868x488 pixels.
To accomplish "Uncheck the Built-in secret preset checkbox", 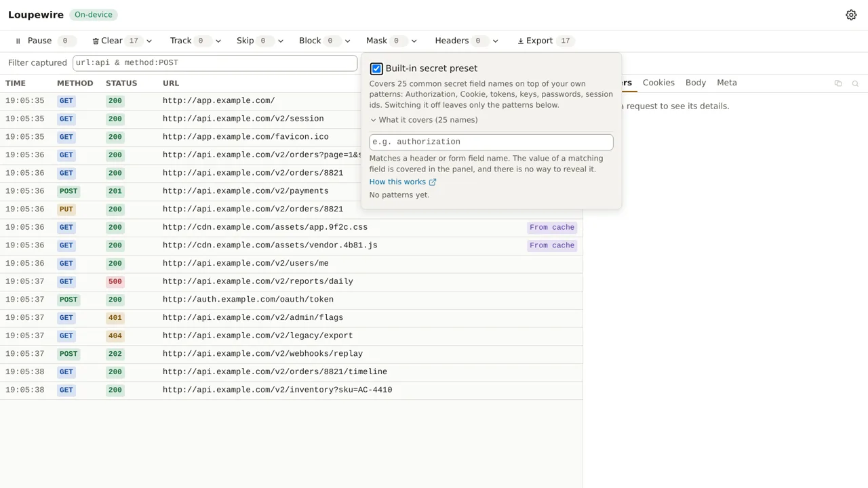I will tap(376, 68).
